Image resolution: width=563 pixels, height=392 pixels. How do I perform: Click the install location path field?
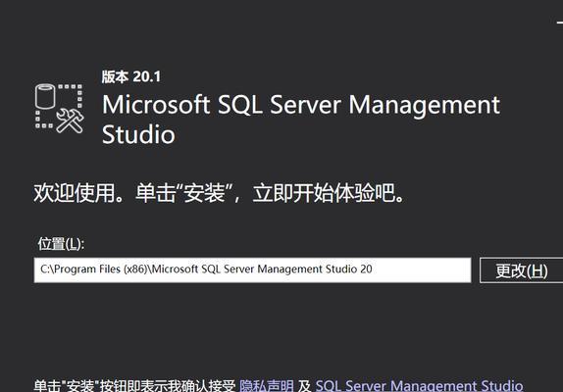252,270
